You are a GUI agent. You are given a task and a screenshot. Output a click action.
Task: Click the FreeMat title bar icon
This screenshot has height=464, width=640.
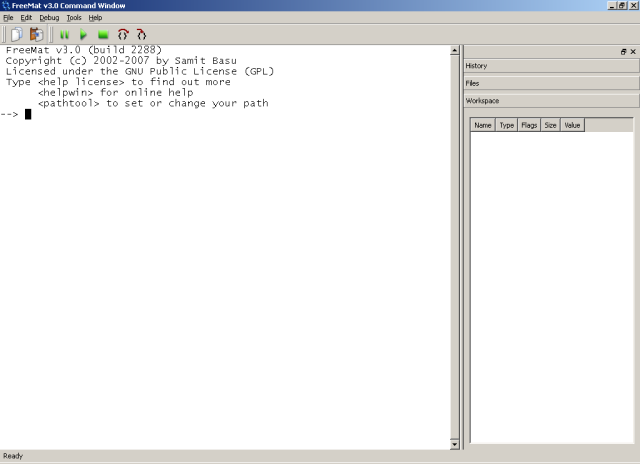[6, 5]
